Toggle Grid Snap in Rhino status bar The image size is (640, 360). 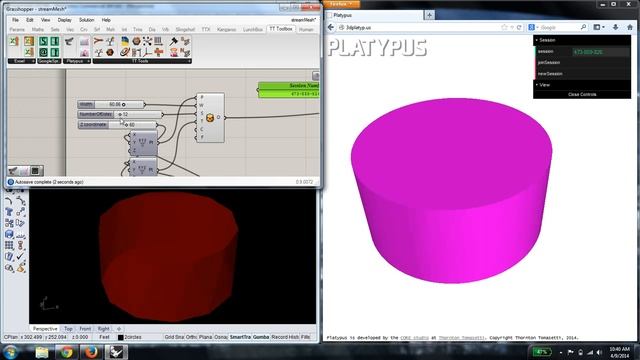(174, 337)
